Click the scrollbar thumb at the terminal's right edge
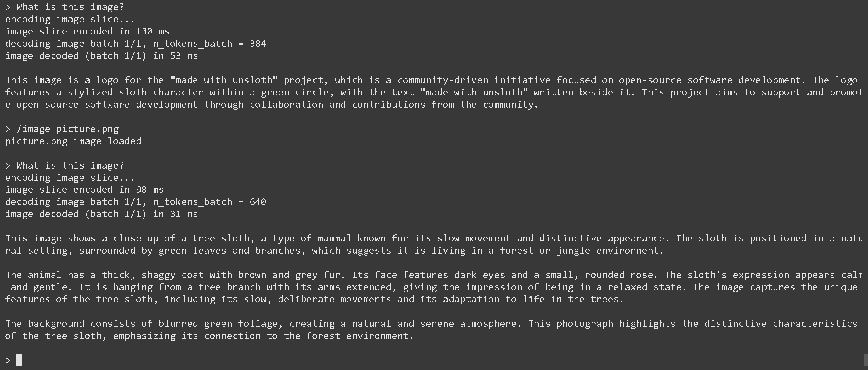 coord(865,360)
